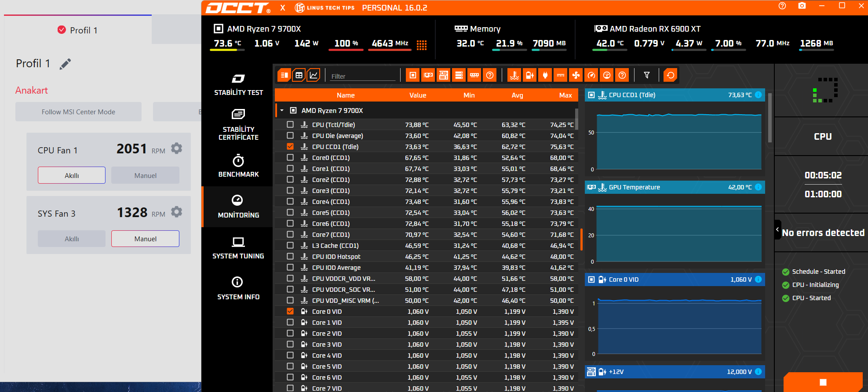Open SYS Fan 3 settings gear
The width and height of the screenshot is (868, 392).
176,212
